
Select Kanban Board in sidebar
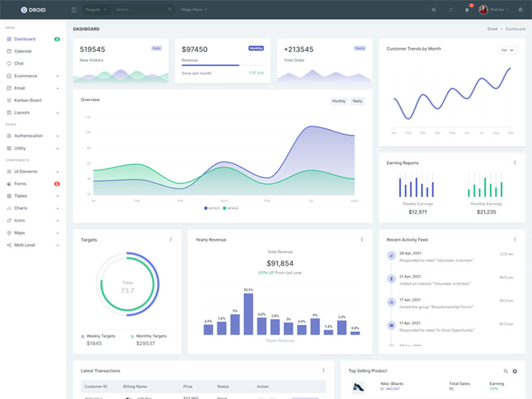(x=28, y=100)
